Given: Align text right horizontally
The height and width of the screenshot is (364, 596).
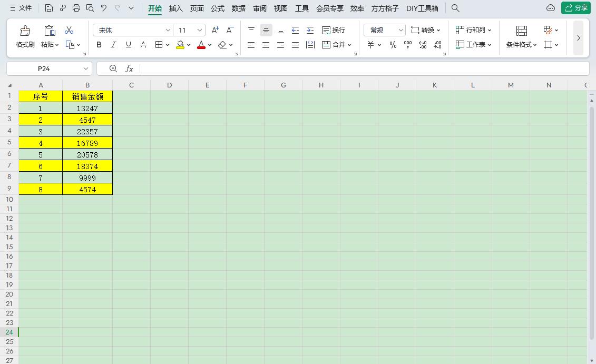Looking at the screenshot, I should (280, 45).
